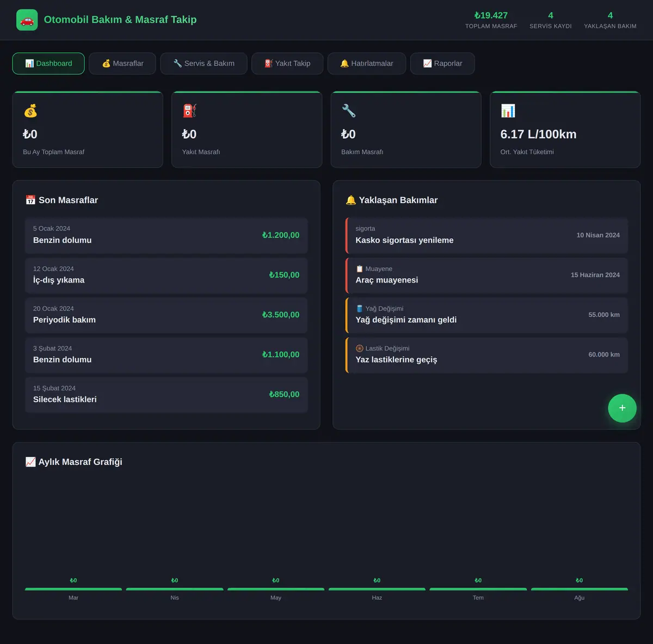
Task: Click the Araç muayenesi reminder item
Action: 486,275
